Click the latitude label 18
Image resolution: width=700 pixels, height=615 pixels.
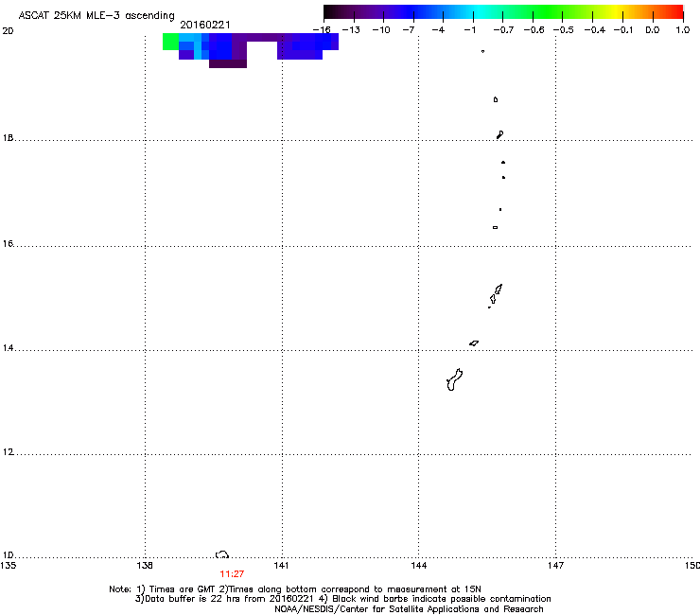pos(8,138)
